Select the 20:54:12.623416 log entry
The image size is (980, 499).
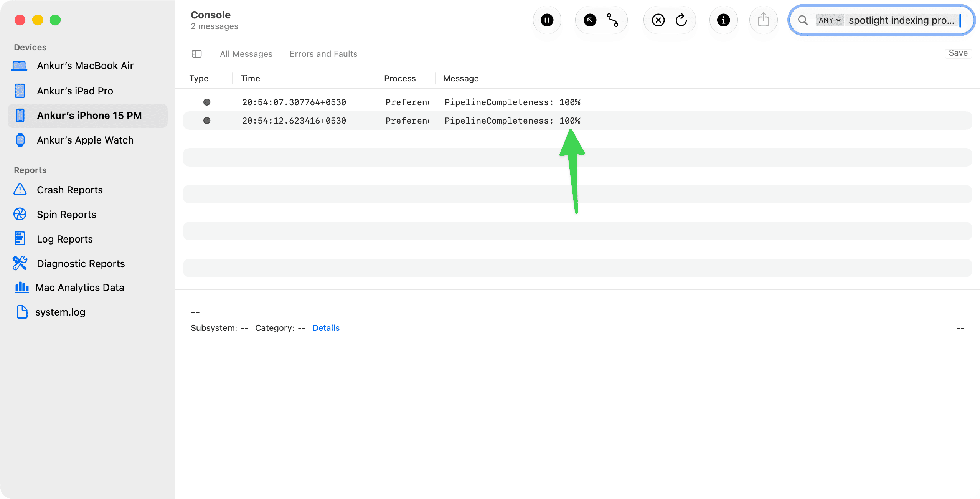[577, 121]
